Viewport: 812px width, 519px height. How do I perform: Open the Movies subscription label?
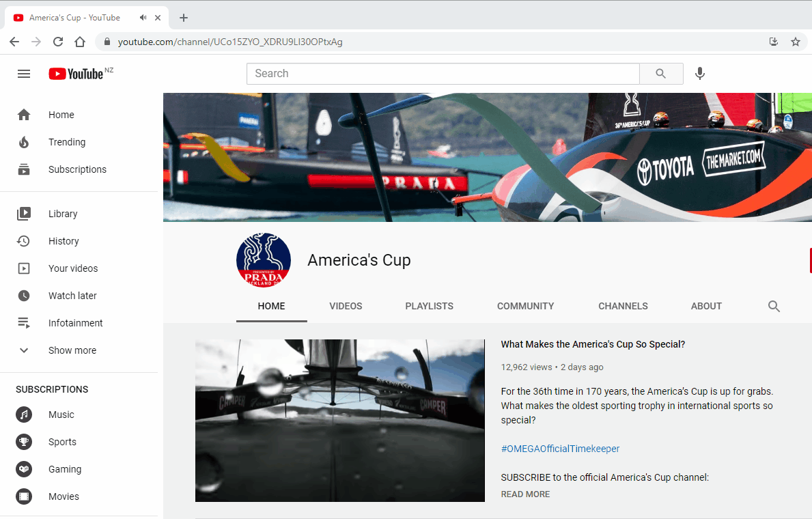pos(64,496)
